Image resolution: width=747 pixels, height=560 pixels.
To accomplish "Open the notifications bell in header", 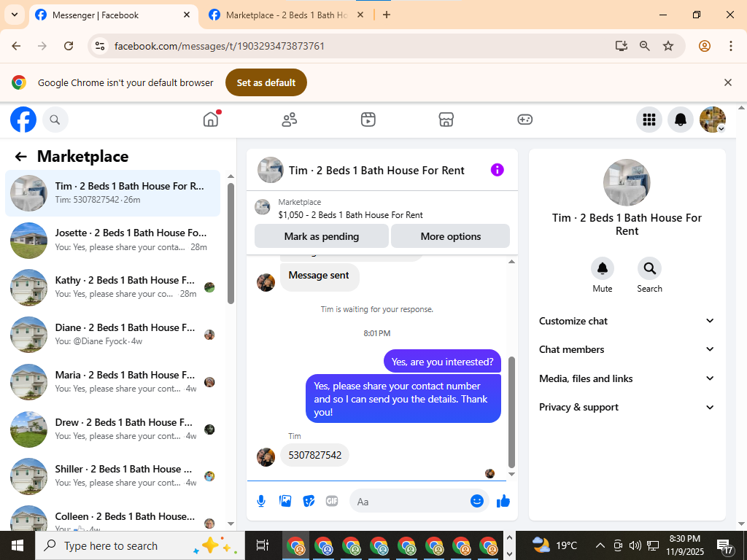I will coord(681,120).
